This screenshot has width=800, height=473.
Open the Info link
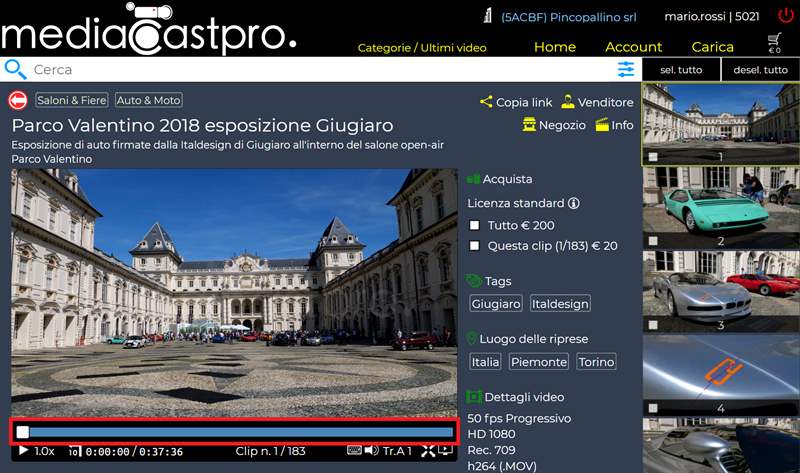click(x=622, y=125)
